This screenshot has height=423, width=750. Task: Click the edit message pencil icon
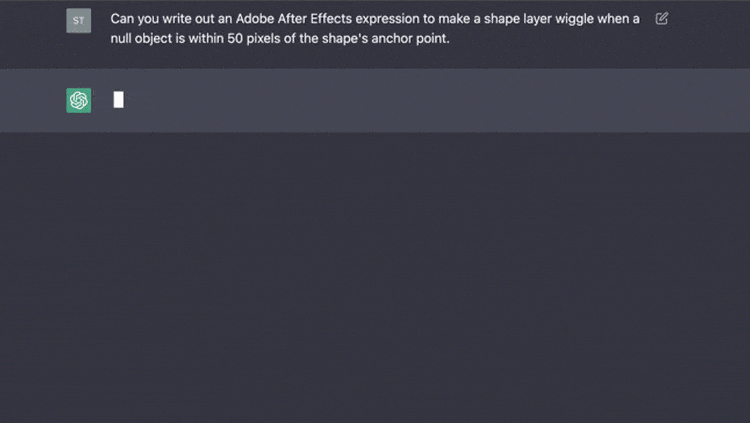click(662, 19)
